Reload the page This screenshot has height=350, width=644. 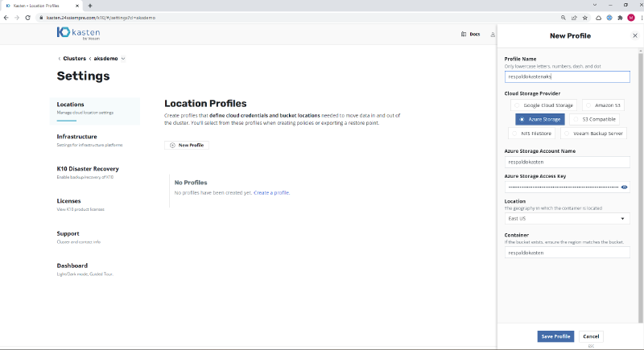tap(28, 18)
